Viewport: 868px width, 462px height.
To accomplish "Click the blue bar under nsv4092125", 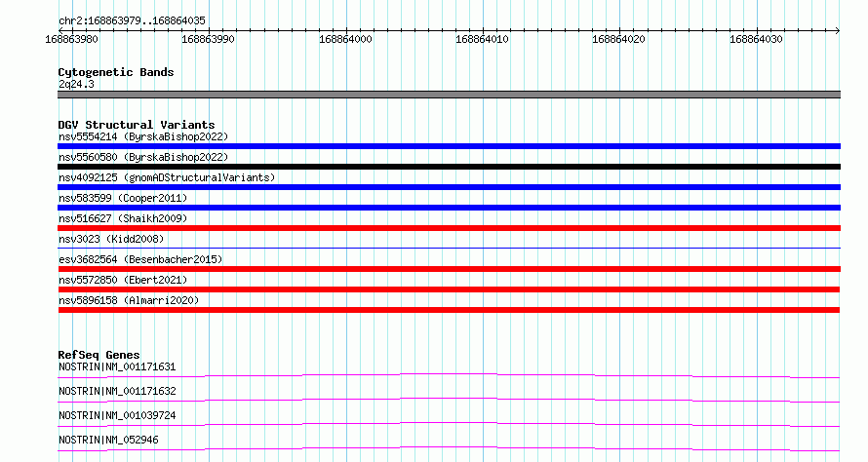I will [449, 187].
